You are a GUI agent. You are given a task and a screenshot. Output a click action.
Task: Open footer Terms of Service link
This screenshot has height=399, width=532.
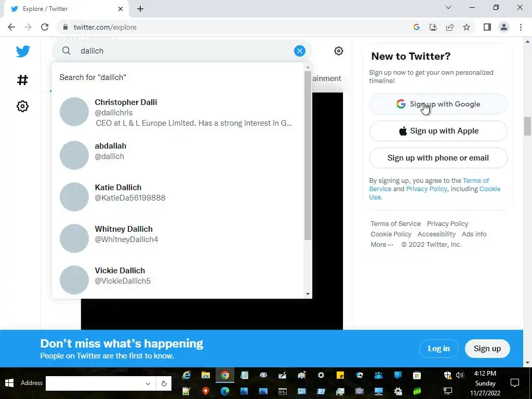coord(395,223)
